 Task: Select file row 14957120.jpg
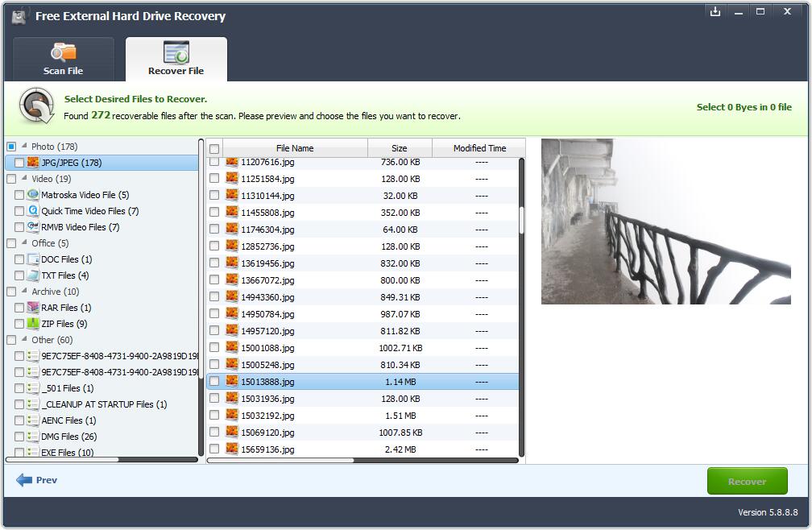coord(362,331)
